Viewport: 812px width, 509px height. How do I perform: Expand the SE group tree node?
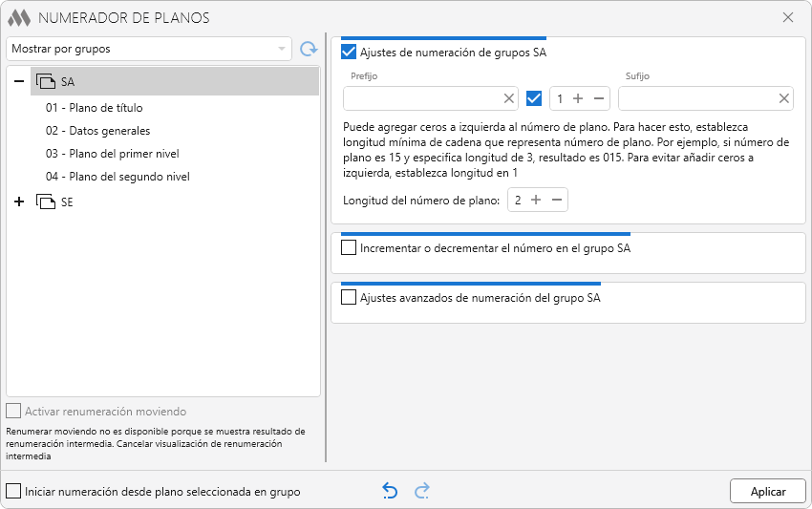click(x=19, y=202)
